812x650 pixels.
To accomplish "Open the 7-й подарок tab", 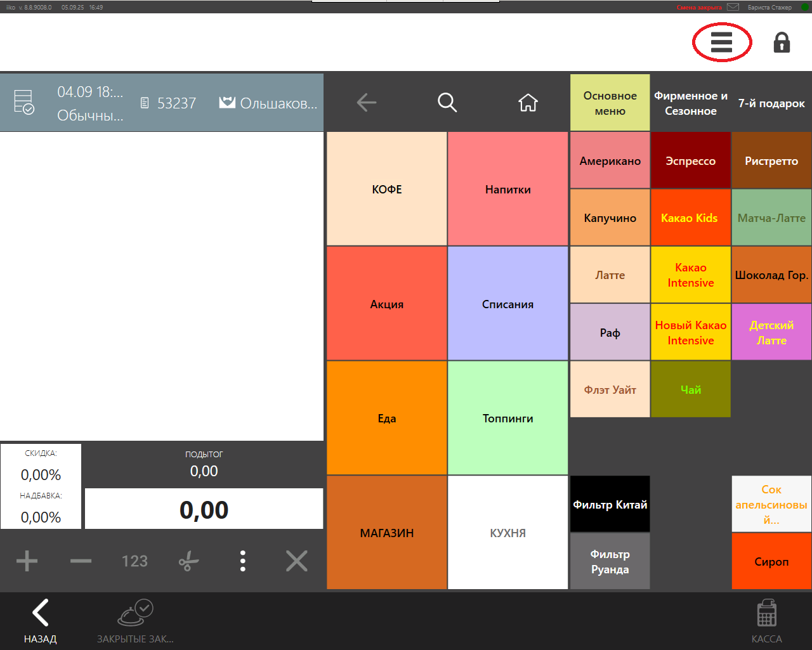I will pyautogui.click(x=771, y=103).
